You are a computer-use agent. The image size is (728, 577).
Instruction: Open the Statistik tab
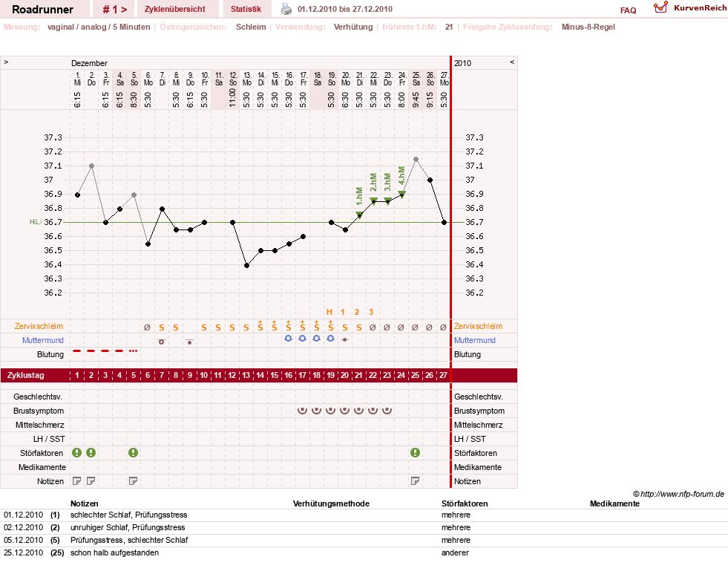coord(246,10)
